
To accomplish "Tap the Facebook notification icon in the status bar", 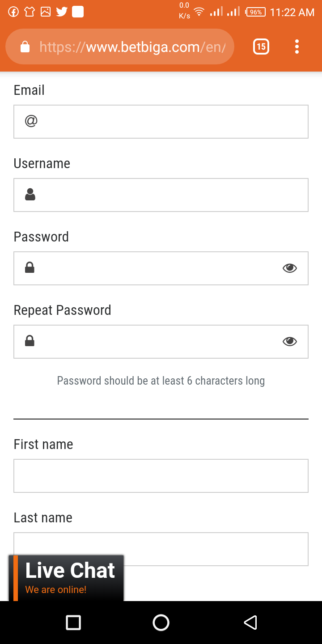I will (x=13, y=12).
